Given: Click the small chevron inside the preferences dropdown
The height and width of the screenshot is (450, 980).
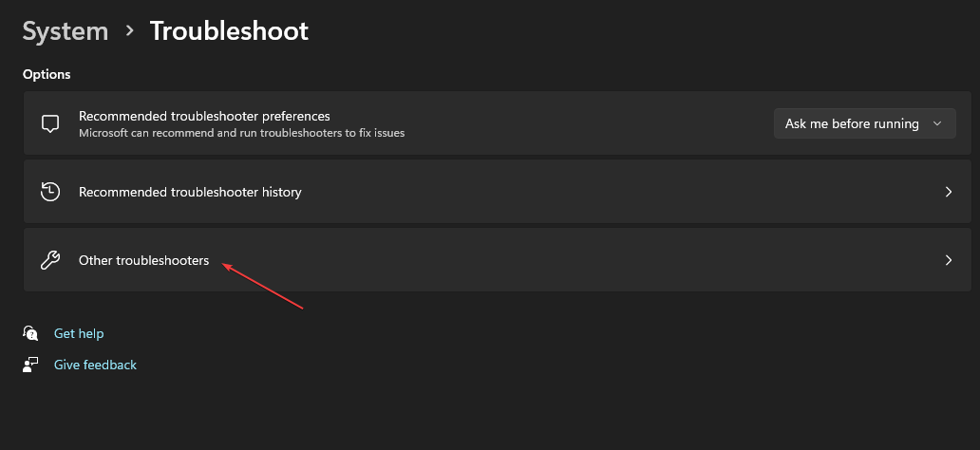Looking at the screenshot, I should coord(937,123).
